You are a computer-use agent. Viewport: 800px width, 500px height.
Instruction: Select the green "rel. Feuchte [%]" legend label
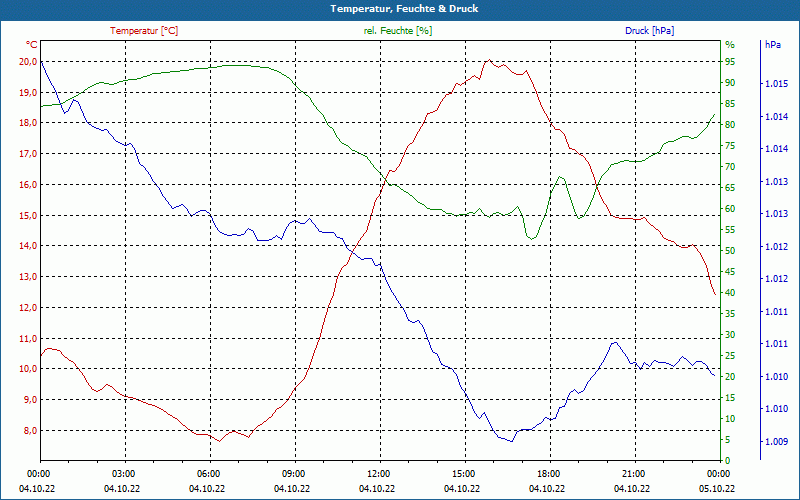tap(398, 31)
